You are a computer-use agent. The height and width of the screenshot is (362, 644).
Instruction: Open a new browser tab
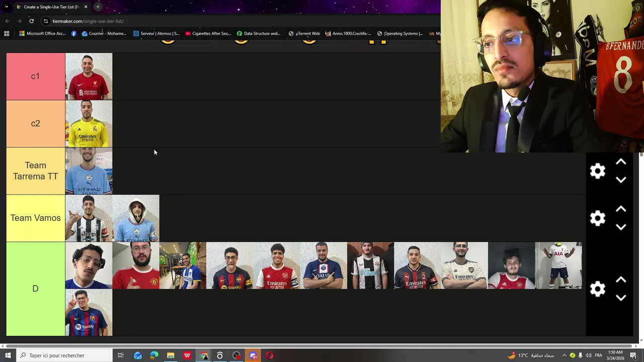[98, 7]
